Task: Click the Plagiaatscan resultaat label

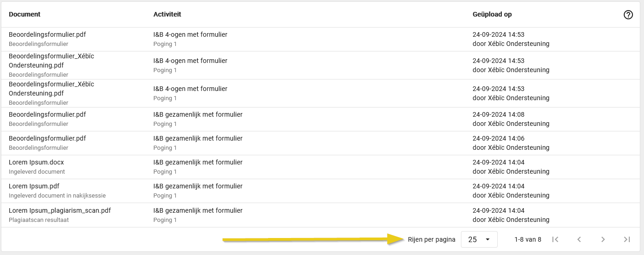Action: tap(39, 220)
